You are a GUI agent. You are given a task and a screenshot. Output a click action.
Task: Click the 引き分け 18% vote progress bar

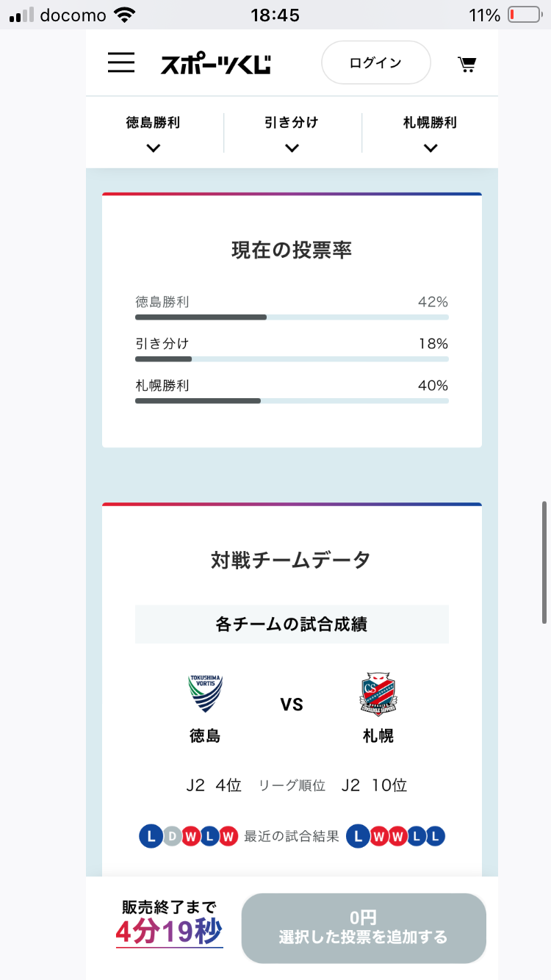[292, 359]
